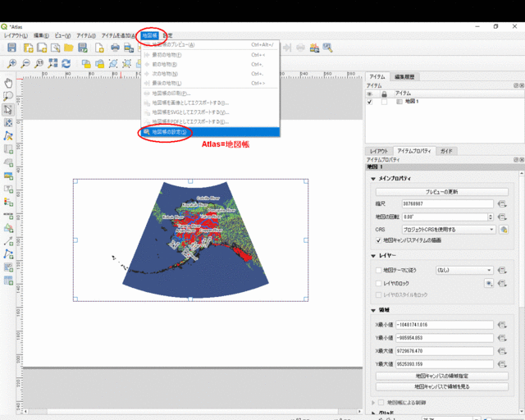Image resolution: width=525 pixels, height=420 pixels.
Task: Click the CRS selector globe button
Action: [503, 230]
